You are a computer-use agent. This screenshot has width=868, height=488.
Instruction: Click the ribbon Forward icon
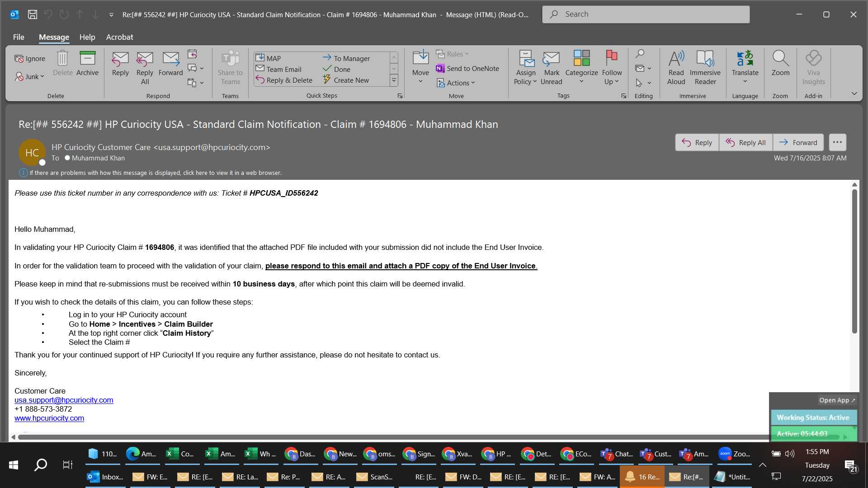click(170, 63)
